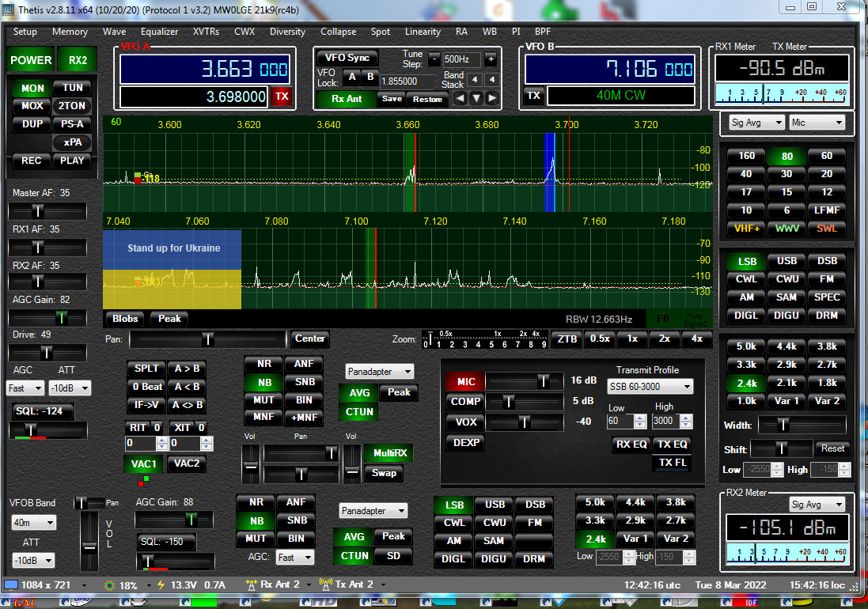Adjust the Master AF slider
Viewport: 868px width, 609px height.
pos(47,210)
